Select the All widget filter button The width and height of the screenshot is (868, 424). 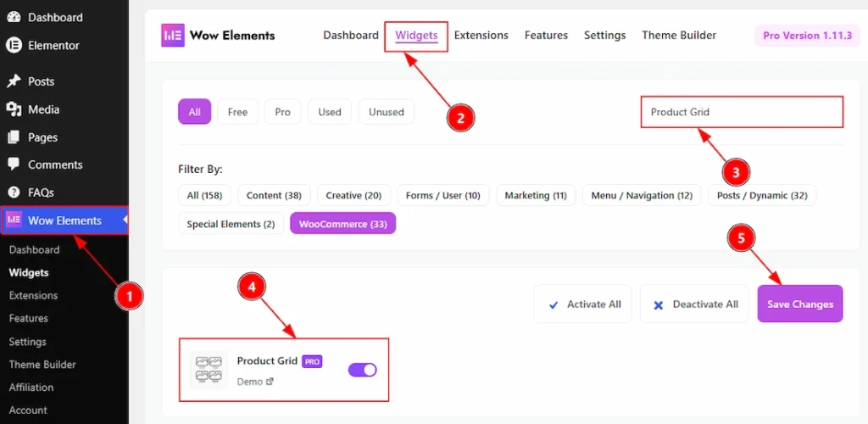194,112
